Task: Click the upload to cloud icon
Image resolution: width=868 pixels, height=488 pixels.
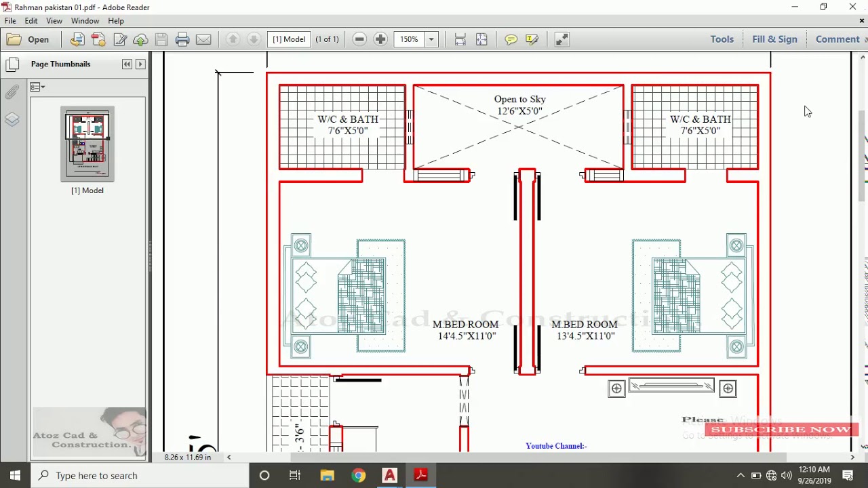Action: pyautogui.click(x=140, y=39)
